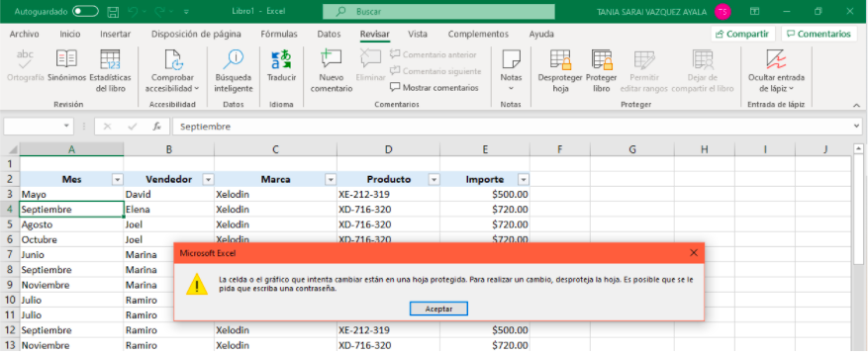
Task: Open the Complementos tab
Action: pos(478,34)
